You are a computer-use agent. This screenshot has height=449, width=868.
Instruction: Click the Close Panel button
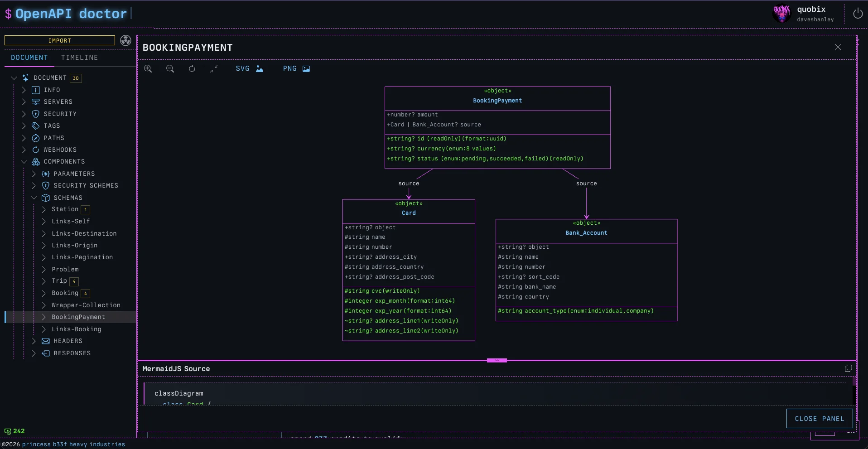click(819, 419)
